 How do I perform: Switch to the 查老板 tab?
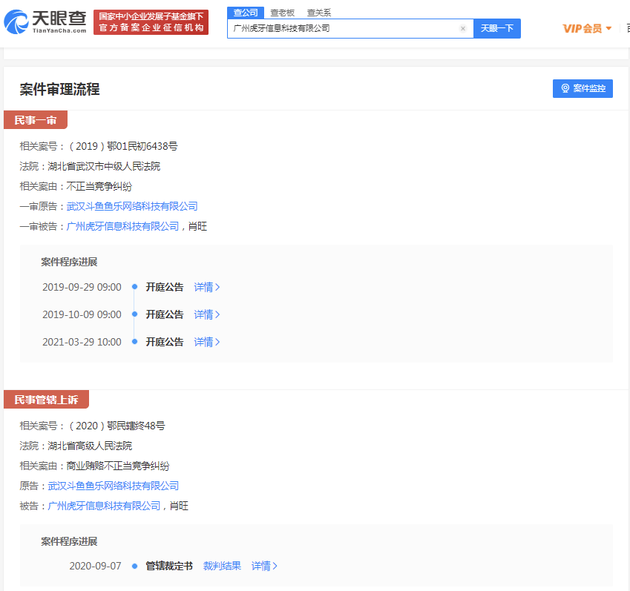pyautogui.click(x=281, y=12)
